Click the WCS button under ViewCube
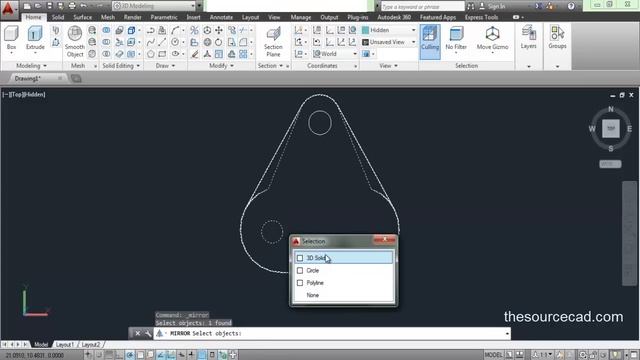This screenshot has width=640, height=360. point(610,164)
